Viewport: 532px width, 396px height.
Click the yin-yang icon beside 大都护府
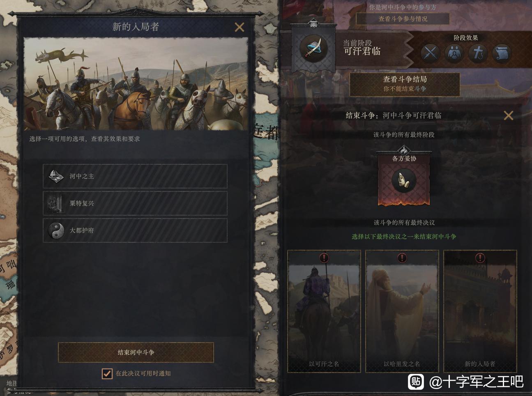(56, 230)
